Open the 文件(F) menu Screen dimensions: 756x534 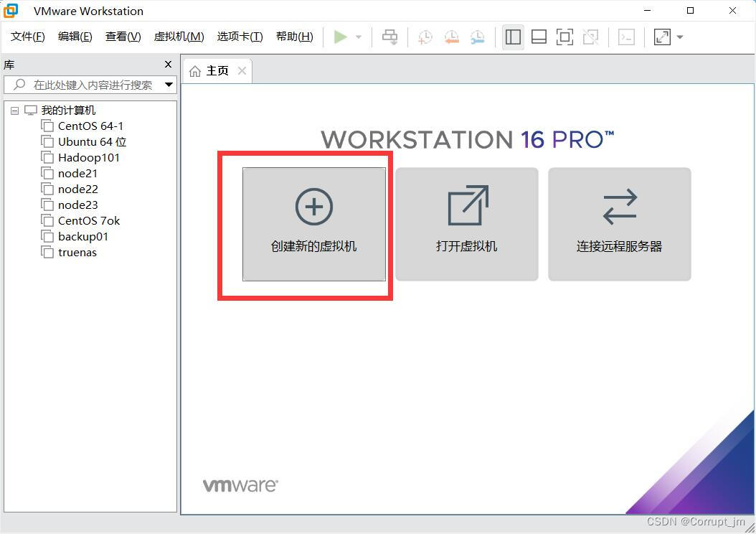[x=27, y=37]
